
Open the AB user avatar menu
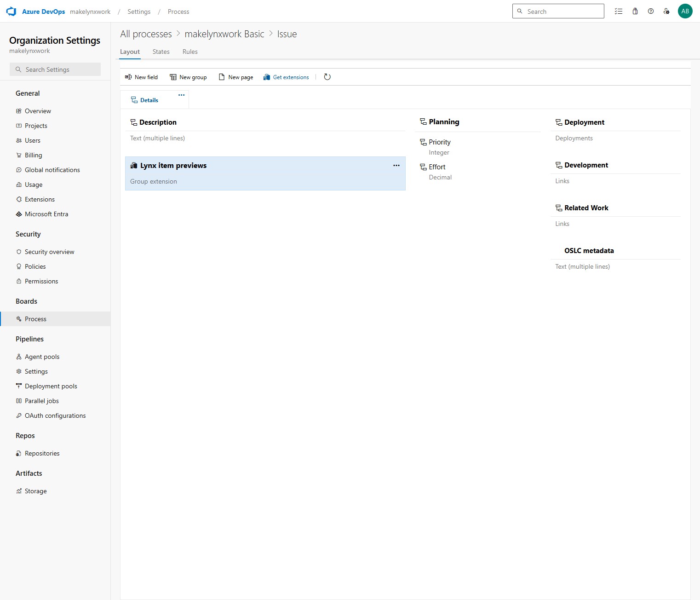685,12
